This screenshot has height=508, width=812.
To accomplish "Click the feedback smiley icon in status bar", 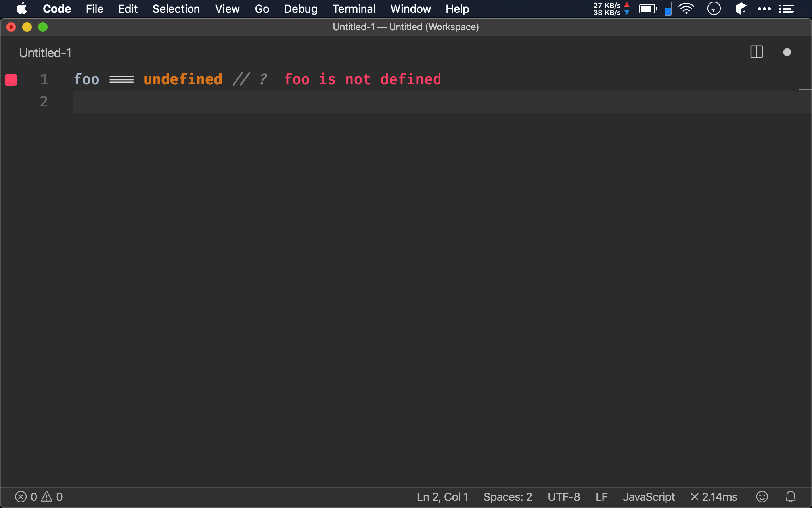I will [x=762, y=496].
